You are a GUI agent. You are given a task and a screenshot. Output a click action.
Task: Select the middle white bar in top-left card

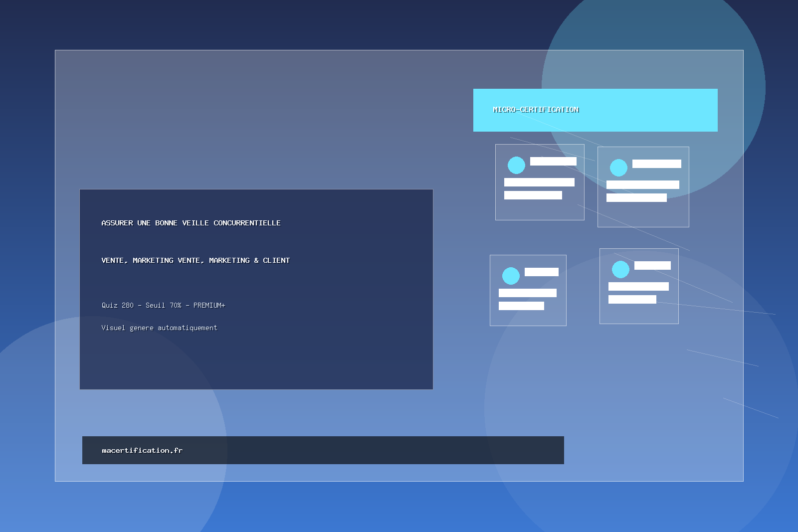pyautogui.click(x=539, y=182)
